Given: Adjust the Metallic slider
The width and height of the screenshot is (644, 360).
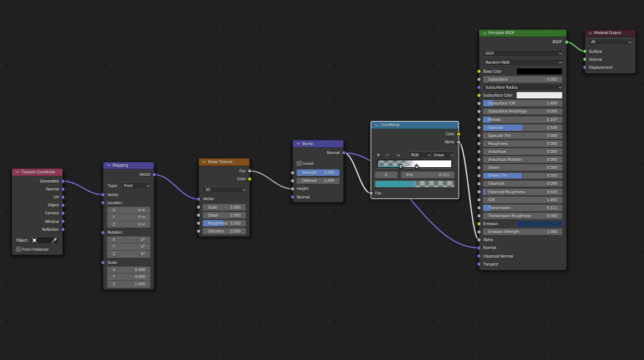Looking at the screenshot, I should pos(522,119).
